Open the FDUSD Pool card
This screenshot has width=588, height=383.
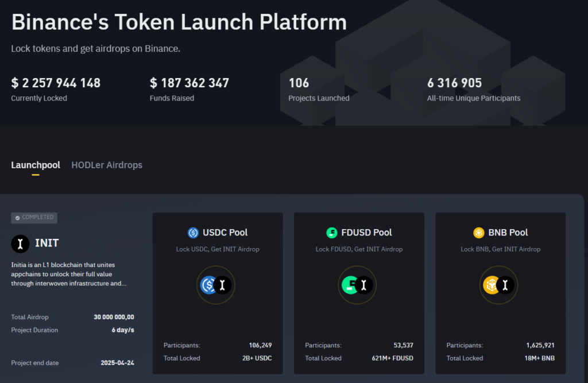tap(359, 293)
